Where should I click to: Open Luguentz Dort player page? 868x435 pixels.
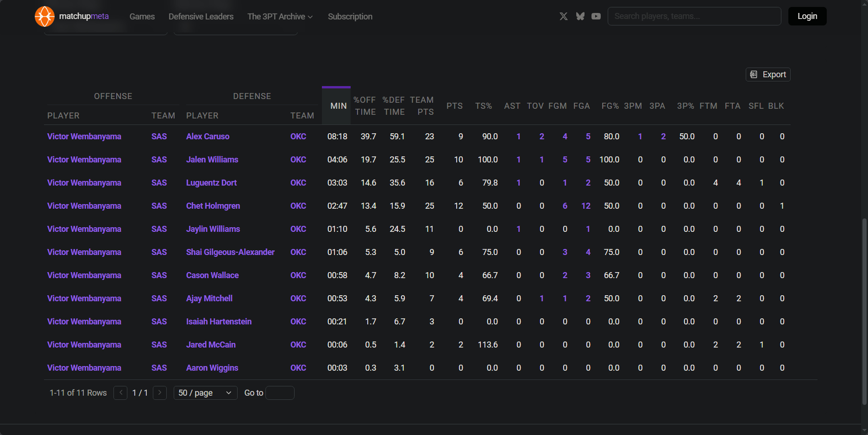click(x=211, y=183)
